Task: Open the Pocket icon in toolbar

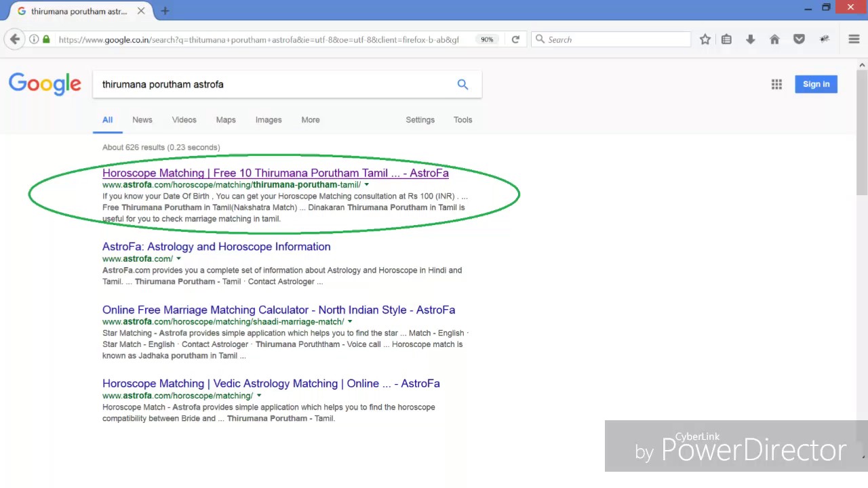Action: pyautogui.click(x=799, y=39)
